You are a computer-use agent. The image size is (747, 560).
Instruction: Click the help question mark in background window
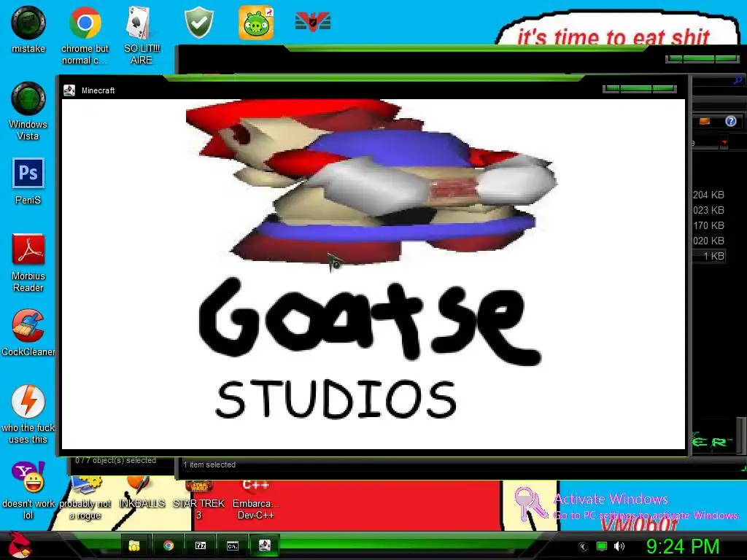[x=731, y=121]
